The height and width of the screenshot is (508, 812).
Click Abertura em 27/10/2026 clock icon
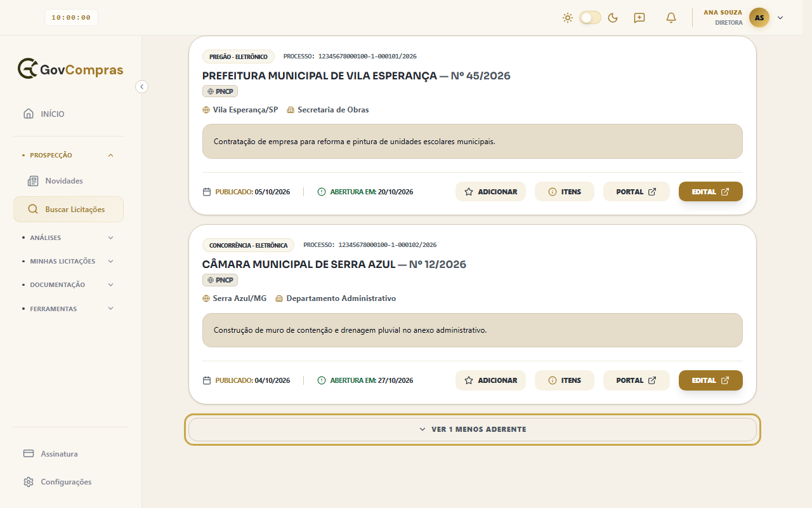[321, 380]
